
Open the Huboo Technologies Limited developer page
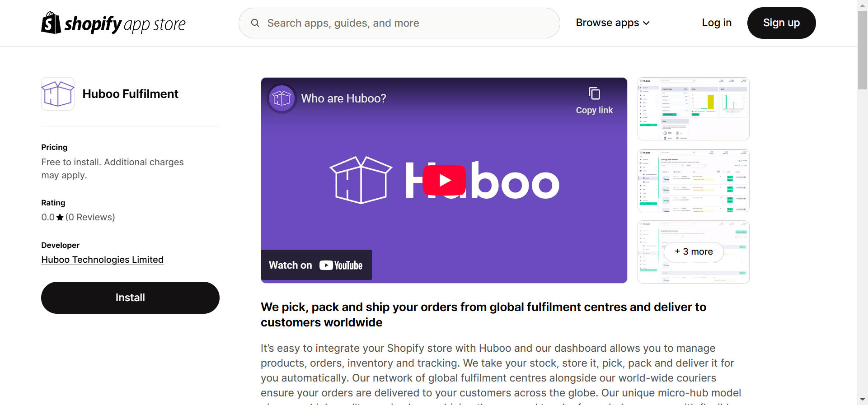[x=102, y=260]
